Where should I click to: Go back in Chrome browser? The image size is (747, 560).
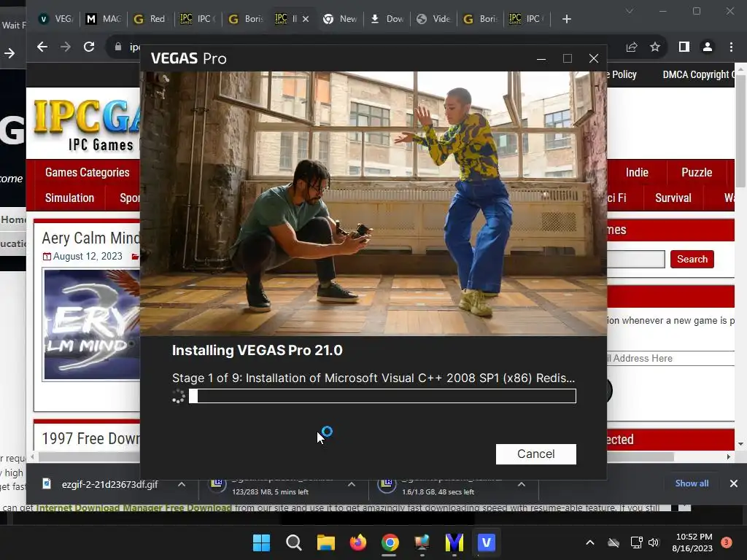pos(42,47)
